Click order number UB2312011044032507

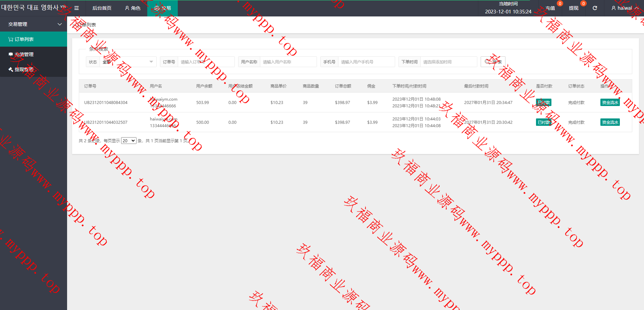[x=106, y=122]
